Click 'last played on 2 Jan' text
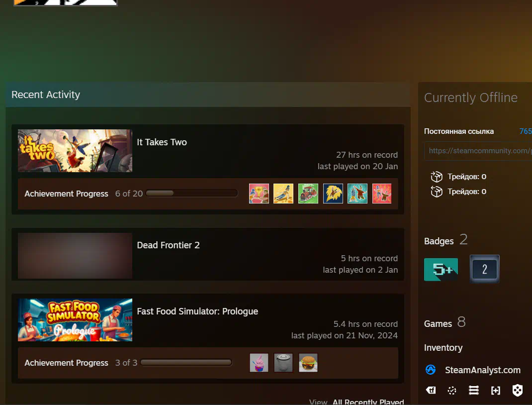 [360, 270]
